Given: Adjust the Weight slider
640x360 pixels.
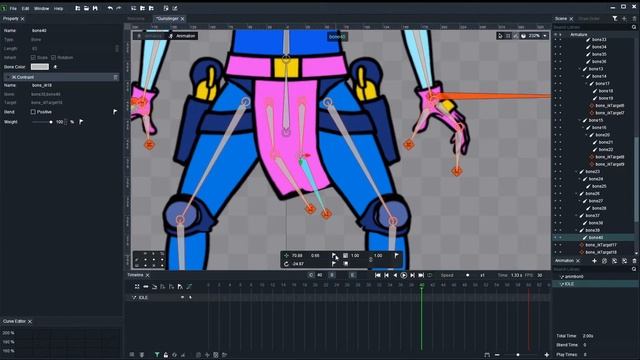Looking at the screenshot, I should pos(42,122).
